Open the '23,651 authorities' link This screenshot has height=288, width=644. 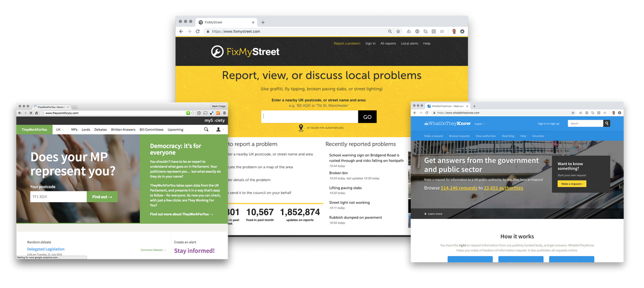[x=504, y=188]
